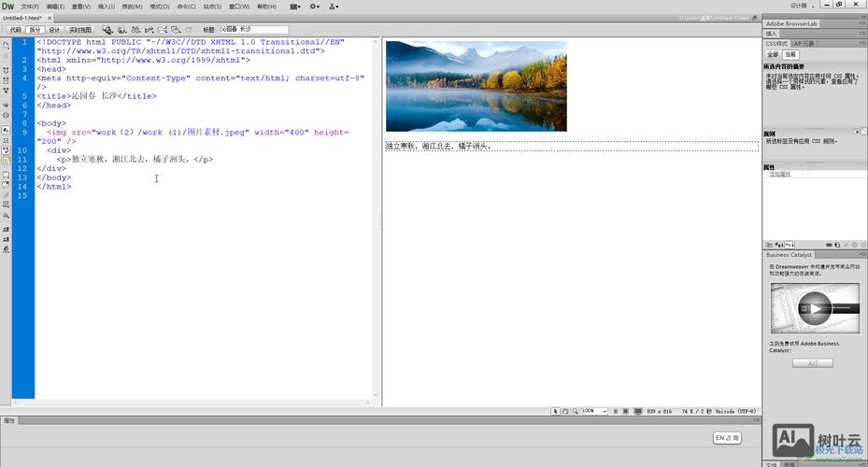Switch CSS panel to 当前 mode
Viewport: 868px width, 467px height.
point(790,55)
